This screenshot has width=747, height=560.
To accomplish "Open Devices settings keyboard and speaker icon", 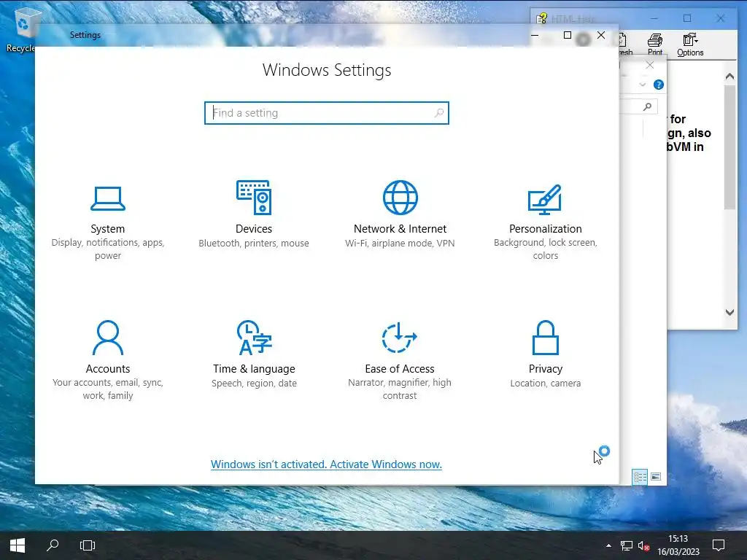I will point(254,197).
